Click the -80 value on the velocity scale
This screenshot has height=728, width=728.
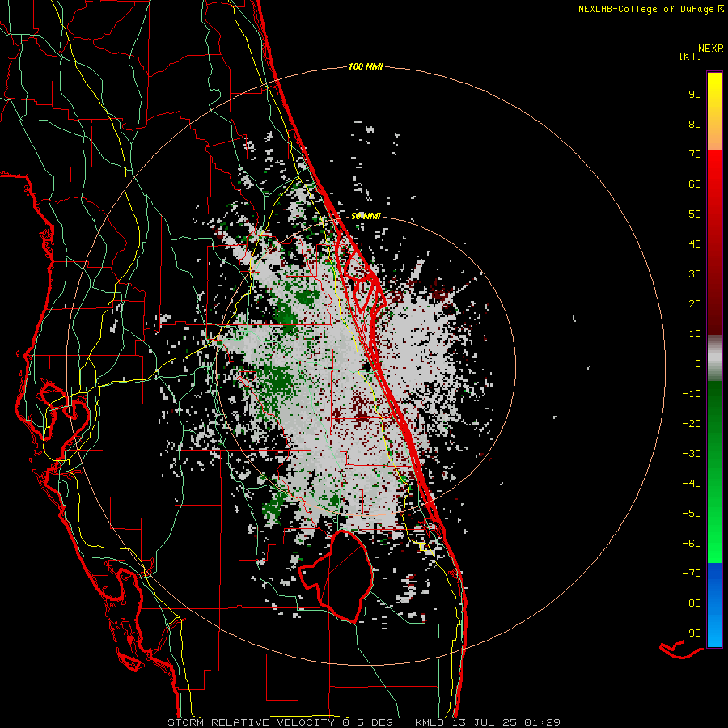click(x=692, y=603)
